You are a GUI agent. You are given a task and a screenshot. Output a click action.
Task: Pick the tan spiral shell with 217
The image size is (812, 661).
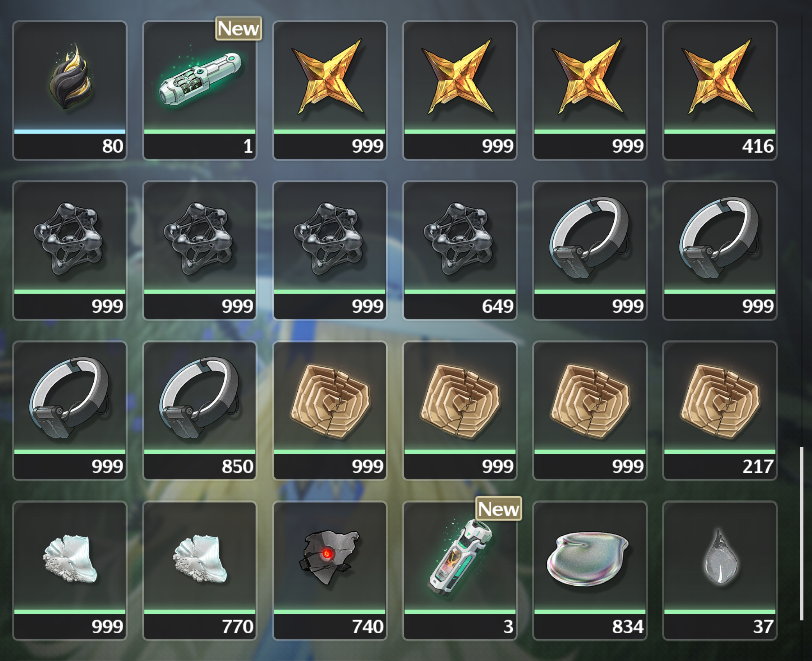tap(720, 411)
